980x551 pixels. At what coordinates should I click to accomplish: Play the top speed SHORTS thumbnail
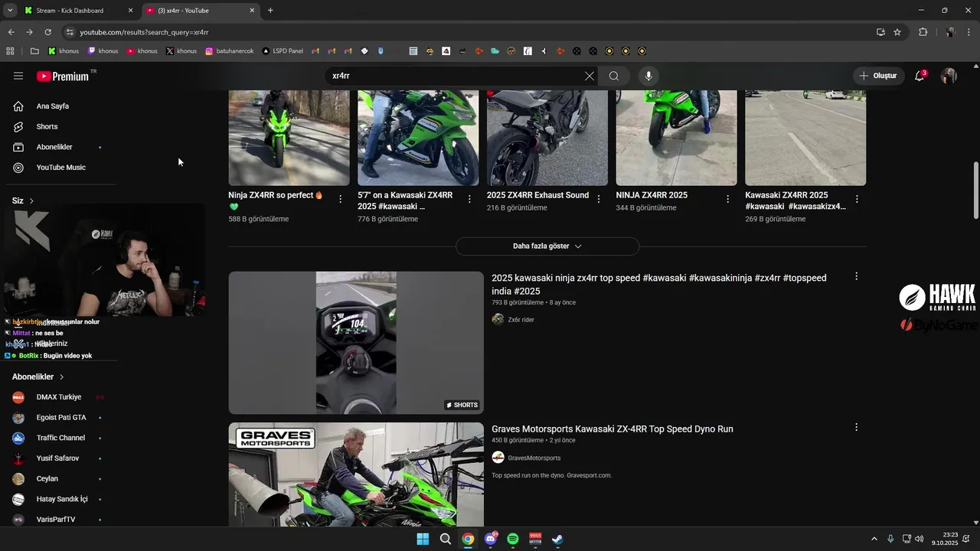356,343
